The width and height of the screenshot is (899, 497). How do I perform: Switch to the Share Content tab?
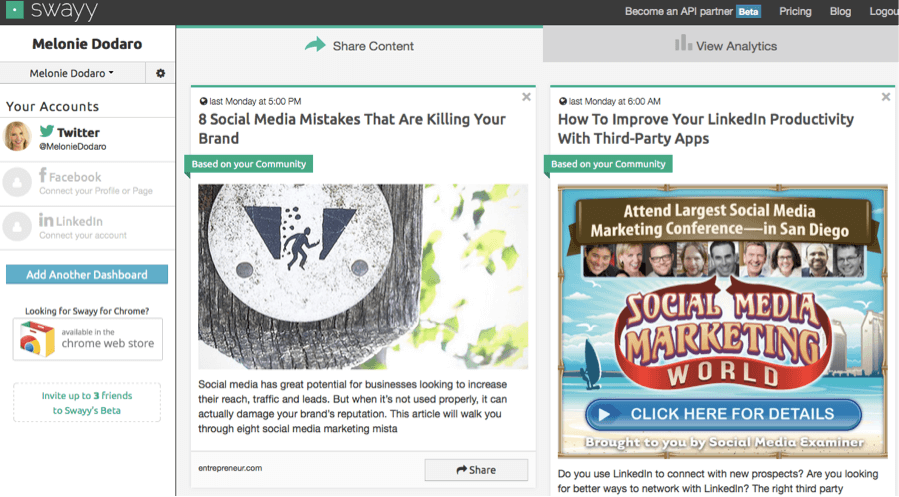(x=359, y=46)
